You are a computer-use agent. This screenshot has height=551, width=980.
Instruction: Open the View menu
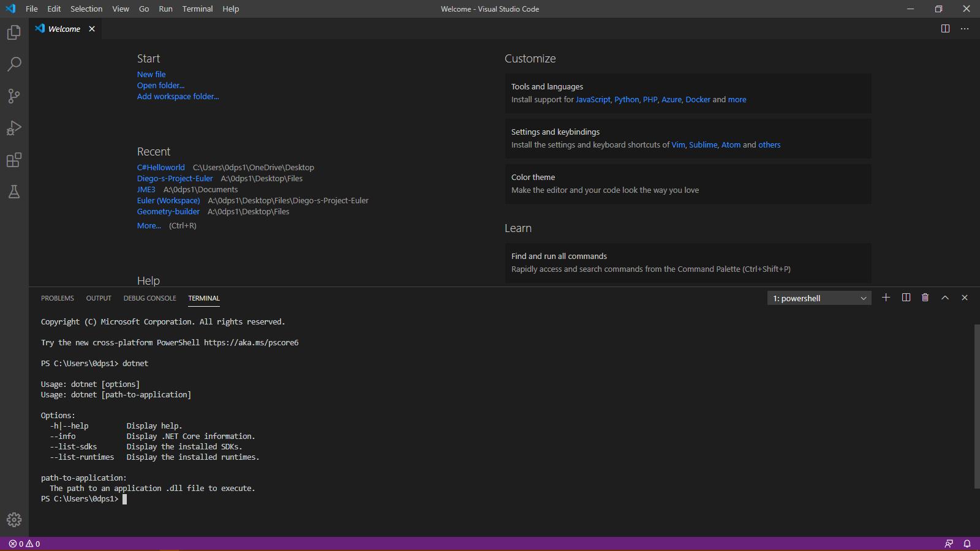tap(121, 9)
